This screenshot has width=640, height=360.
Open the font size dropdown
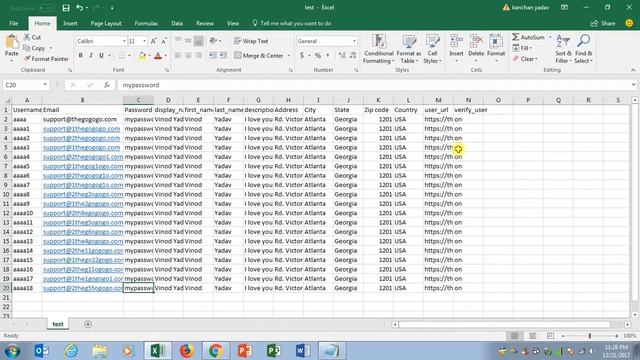point(144,41)
